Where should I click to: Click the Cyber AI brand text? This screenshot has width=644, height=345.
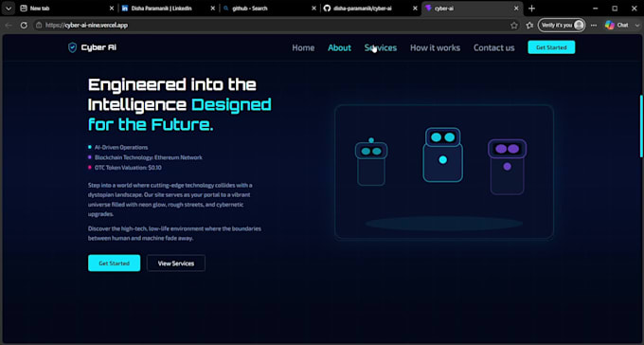[x=98, y=47]
